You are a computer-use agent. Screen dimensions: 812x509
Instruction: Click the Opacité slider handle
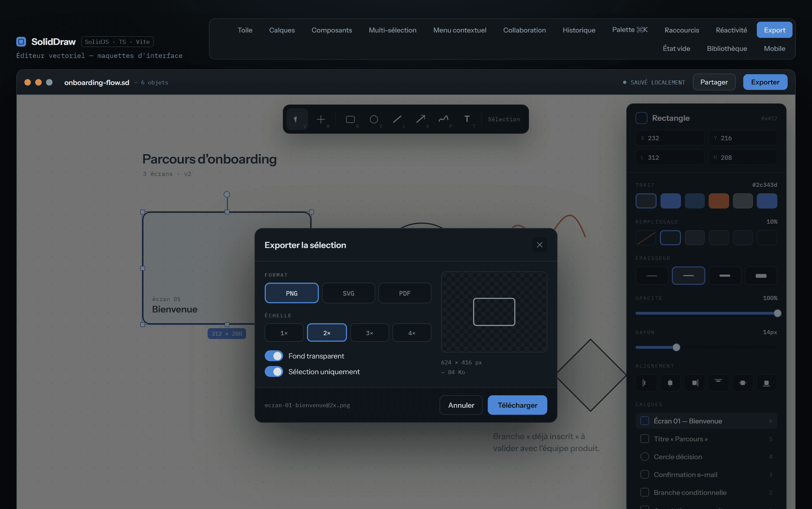[x=777, y=314]
